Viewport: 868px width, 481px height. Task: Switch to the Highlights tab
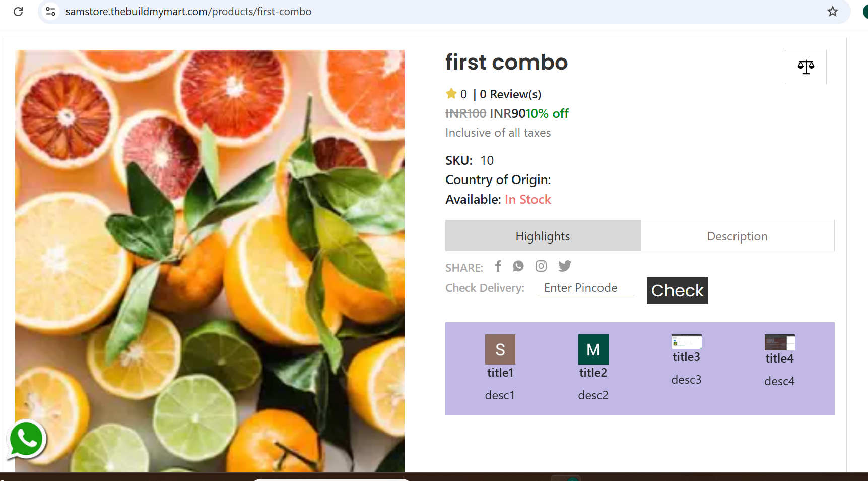(x=543, y=236)
